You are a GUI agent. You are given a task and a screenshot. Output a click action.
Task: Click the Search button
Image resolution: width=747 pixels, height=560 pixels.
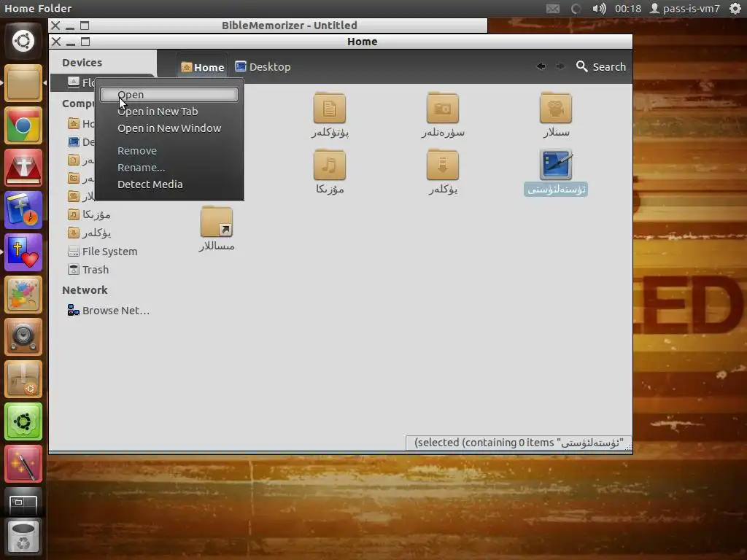601,66
